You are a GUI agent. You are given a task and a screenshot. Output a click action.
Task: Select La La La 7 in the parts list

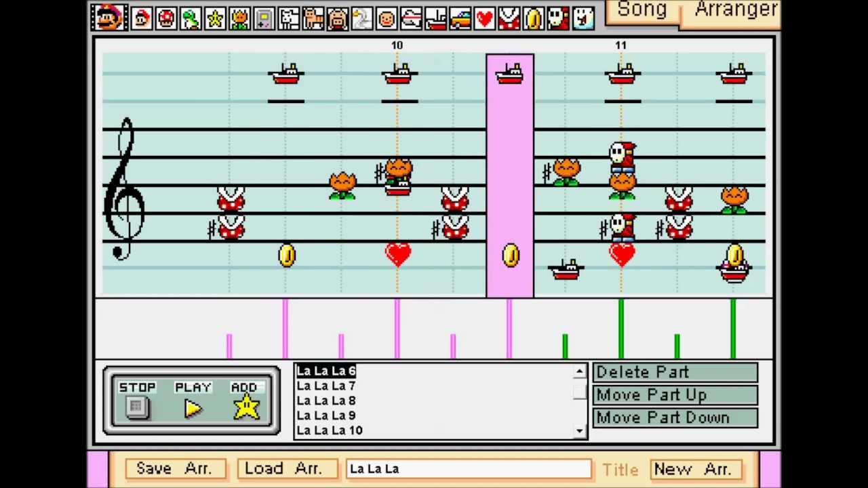[x=325, y=386]
